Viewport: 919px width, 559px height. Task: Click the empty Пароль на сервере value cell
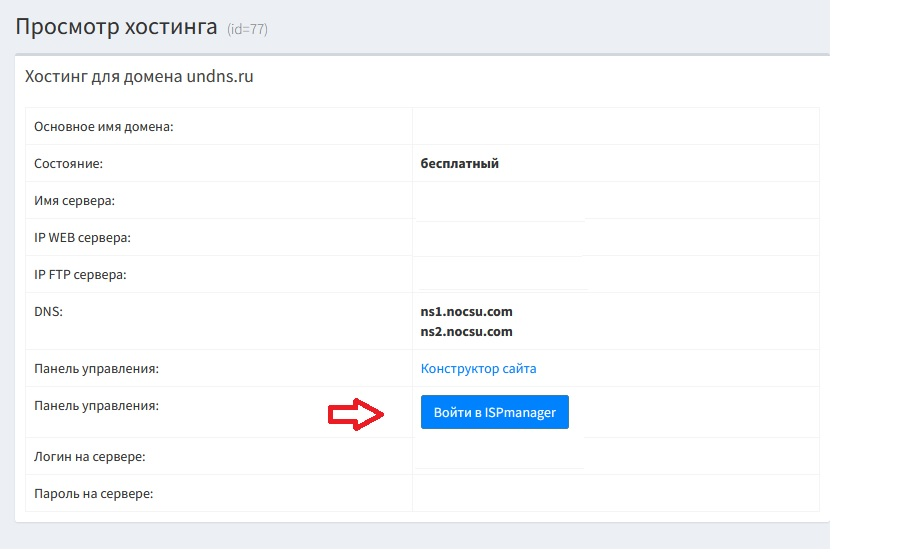tap(615, 494)
